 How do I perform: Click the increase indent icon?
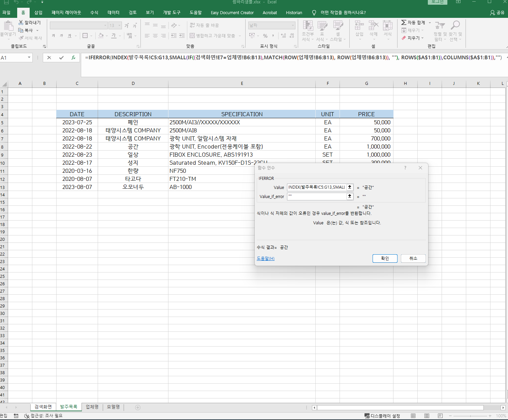coord(182,36)
